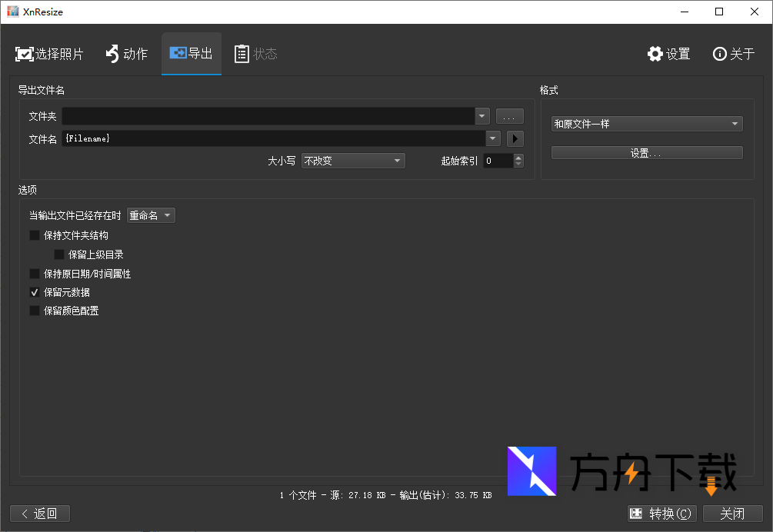Select the 导出 export tab icon
The height and width of the screenshot is (532, 773).
tap(178, 53)
